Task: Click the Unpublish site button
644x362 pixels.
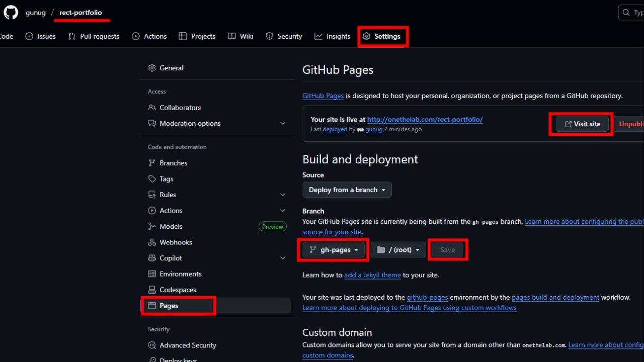Action: 629,124
